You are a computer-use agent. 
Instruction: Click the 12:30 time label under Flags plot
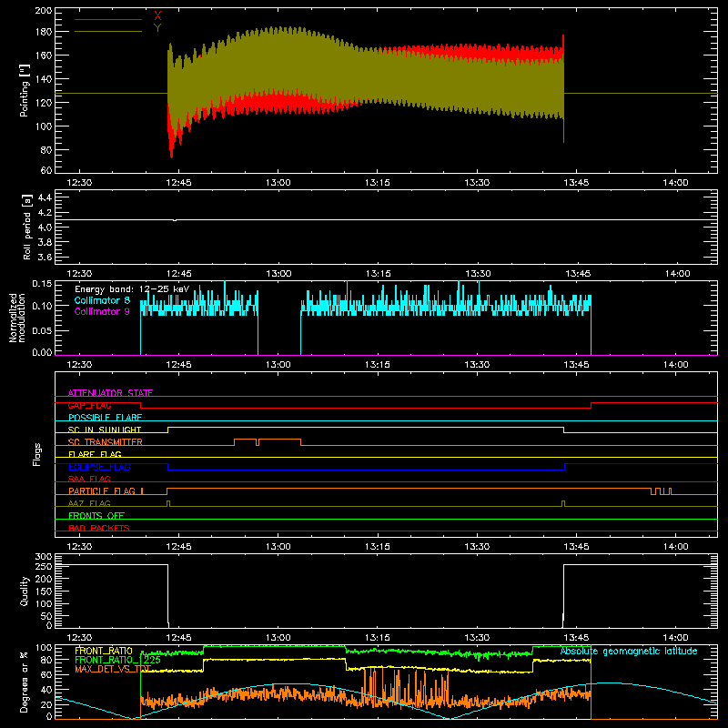tap(79, 547)
